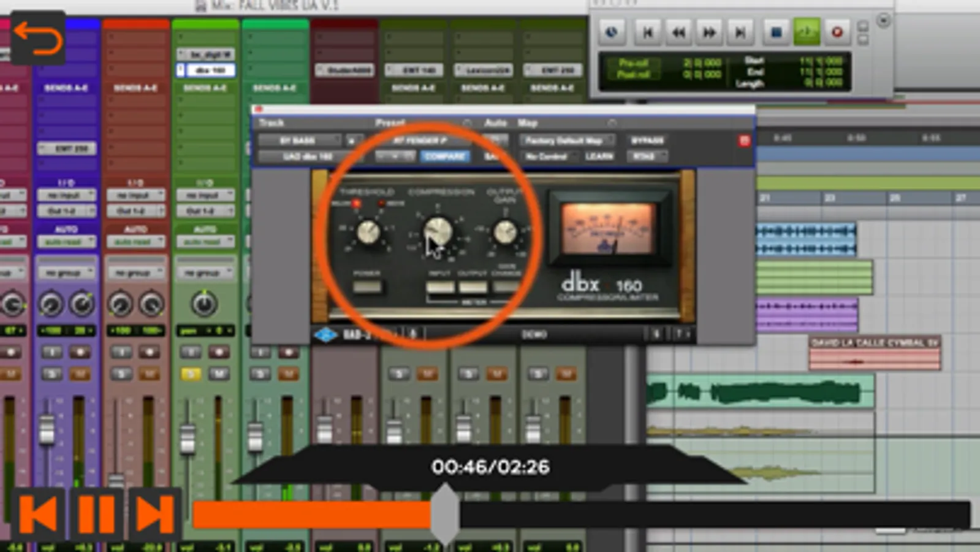Click the right pan knob on red track
The image size is (980, 552).
pos(151,304)
